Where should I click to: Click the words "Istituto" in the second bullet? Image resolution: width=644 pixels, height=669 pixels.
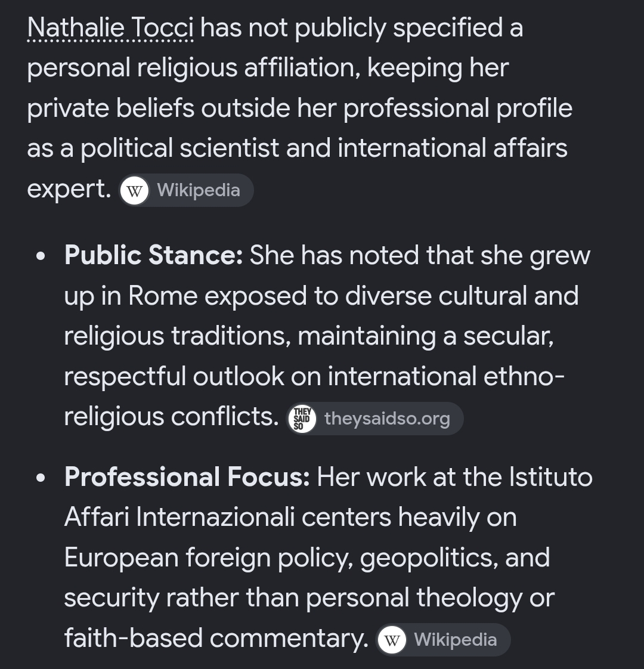pyautogui.click(x=550, y=477)
